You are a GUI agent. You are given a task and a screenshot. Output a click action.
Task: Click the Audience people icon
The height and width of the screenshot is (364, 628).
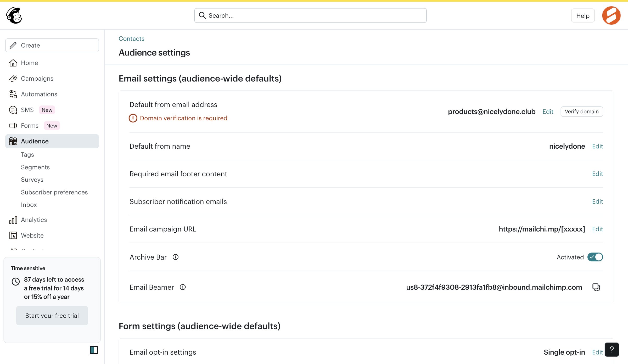pos(13,141)
